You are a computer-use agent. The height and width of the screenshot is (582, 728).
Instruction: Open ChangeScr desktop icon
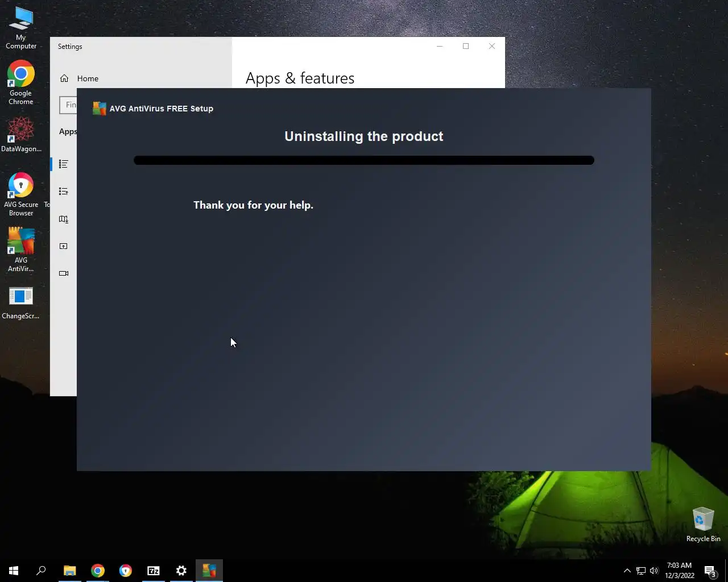point(21,303)
